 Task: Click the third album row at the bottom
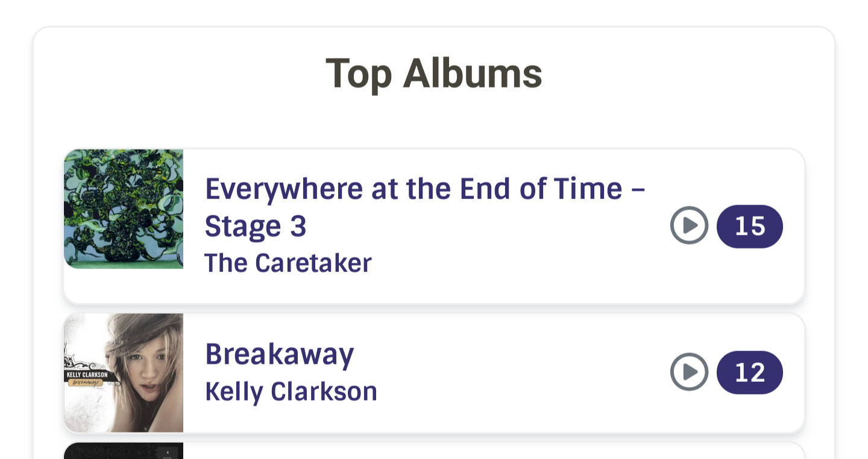[x=433, y=452]
